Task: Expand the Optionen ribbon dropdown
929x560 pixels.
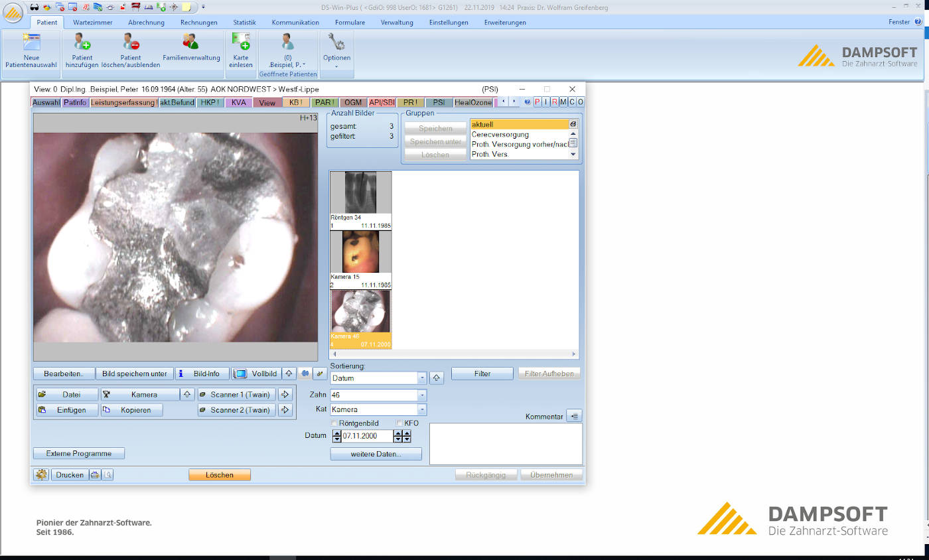Action: 336,51
